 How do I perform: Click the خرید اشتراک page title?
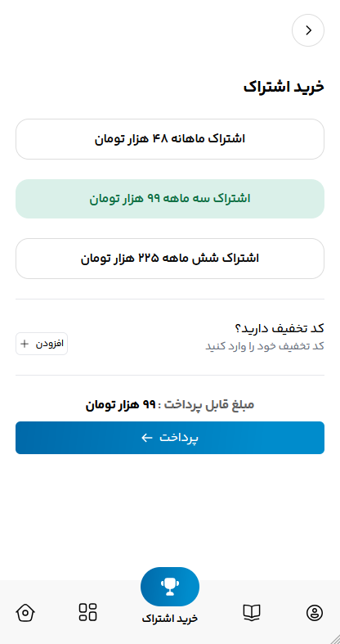pos(284,87)
